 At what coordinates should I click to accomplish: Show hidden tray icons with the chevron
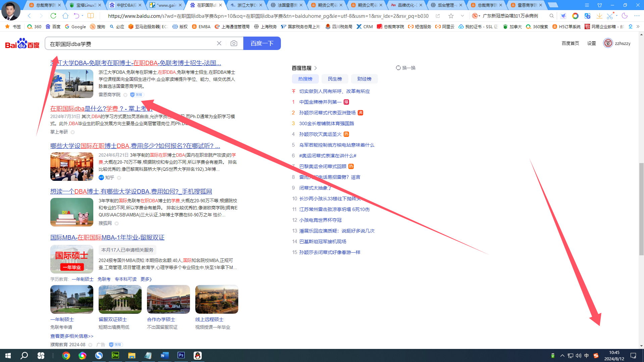pyautogui.click(x=563, y=355)
